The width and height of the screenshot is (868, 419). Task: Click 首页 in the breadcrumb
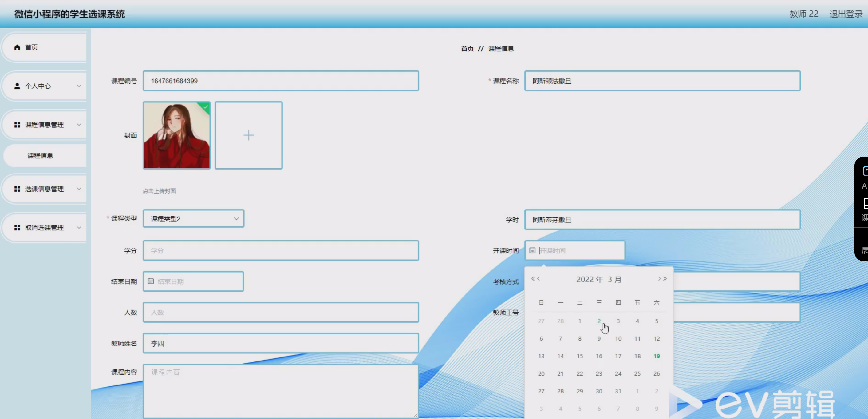tap(467, 49)
